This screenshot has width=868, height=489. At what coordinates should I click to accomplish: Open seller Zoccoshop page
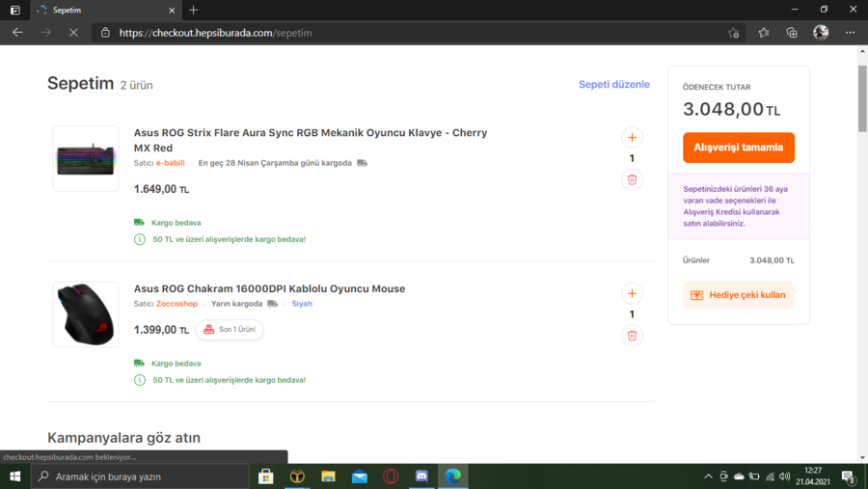[176, 304]
